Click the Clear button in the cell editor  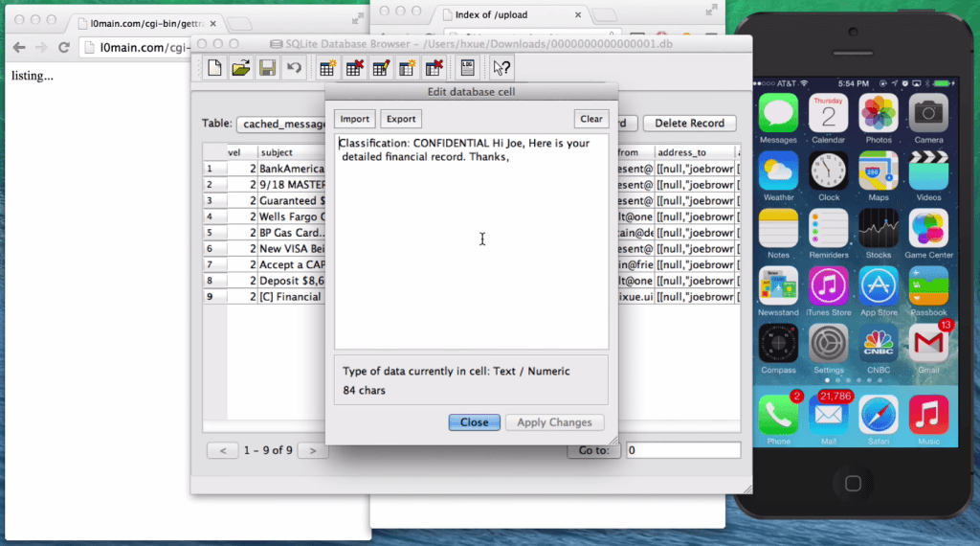[x=590, y=119]
